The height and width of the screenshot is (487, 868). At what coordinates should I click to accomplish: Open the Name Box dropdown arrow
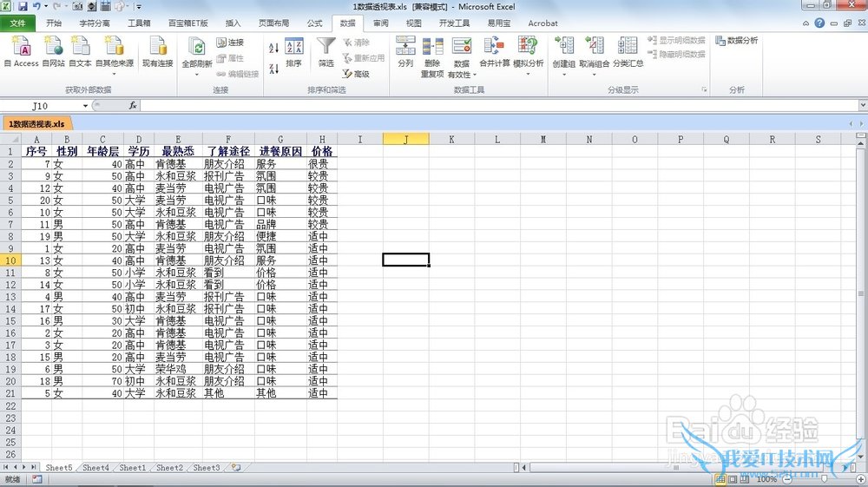click(85, 106)
